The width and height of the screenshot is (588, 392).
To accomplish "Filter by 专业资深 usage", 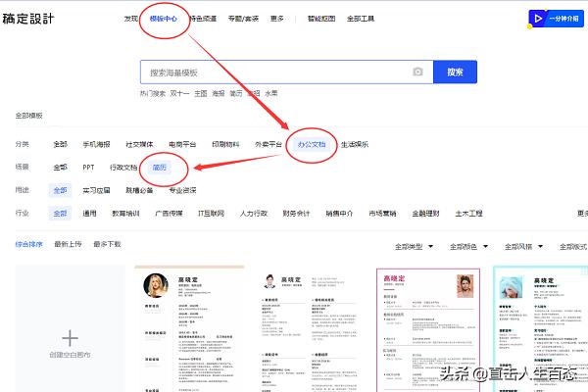I will click(182, 190).
